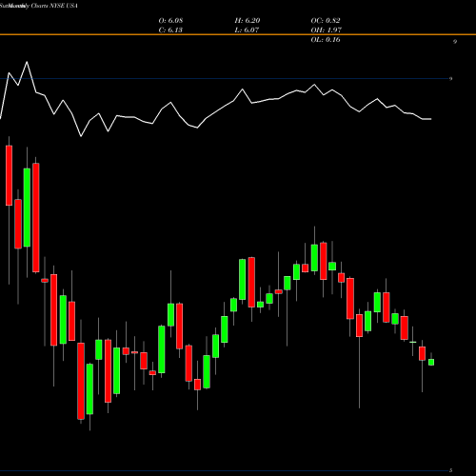Click the last green candlestick on the chart
Image resolution: width=476 pixels, height=476 pixels.
[x=431, y=362]
